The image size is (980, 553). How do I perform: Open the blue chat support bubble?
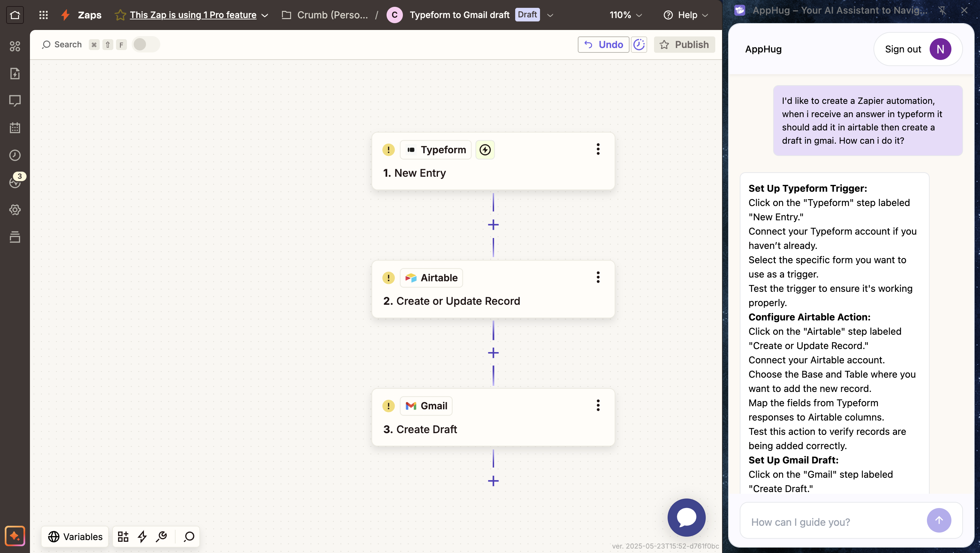point(686,518)
